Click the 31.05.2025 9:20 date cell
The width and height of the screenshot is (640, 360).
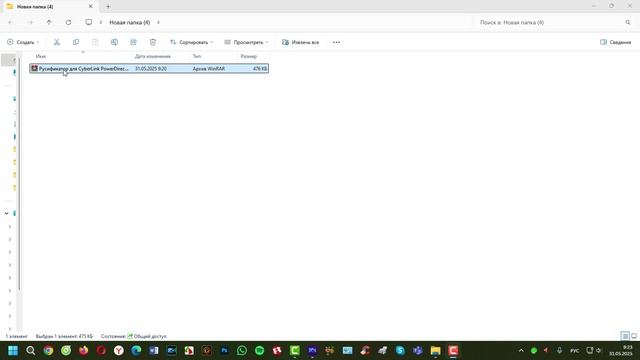(x=151, y=69)
